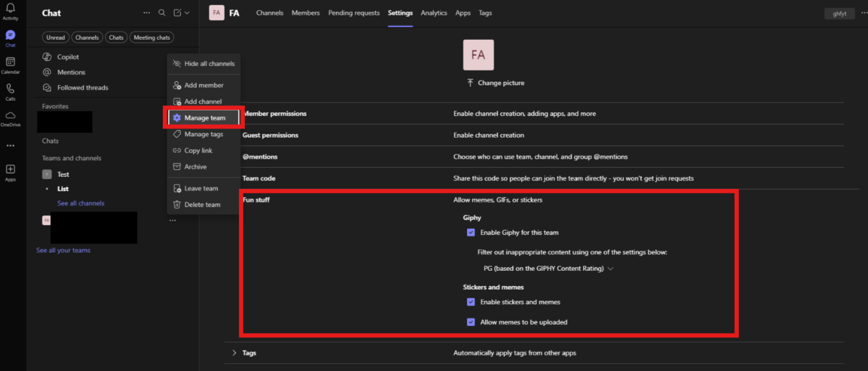Image resolution: width=868 pixels, height=371 pixels.
Task: Select Delete team menu entry
Action: (x=204, y=205)
